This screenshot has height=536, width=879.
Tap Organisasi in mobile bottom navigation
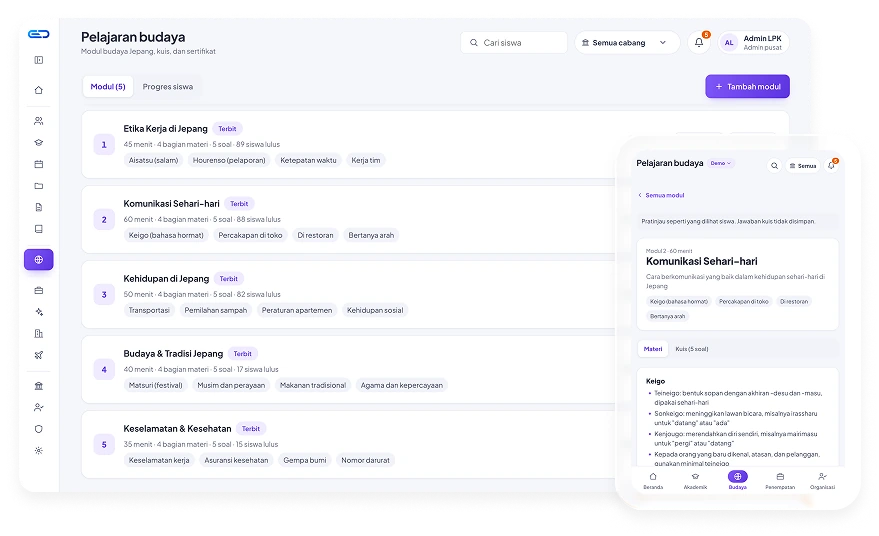tap(822, 481)
